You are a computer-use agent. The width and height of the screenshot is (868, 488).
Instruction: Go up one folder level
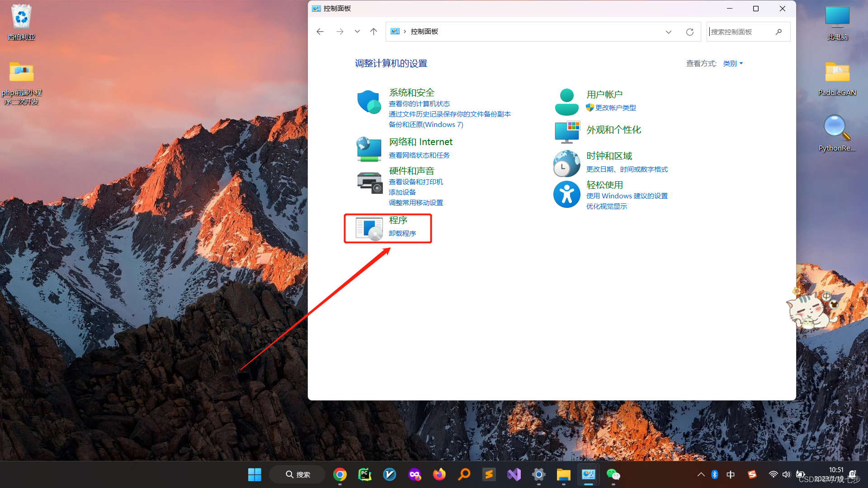373,32
